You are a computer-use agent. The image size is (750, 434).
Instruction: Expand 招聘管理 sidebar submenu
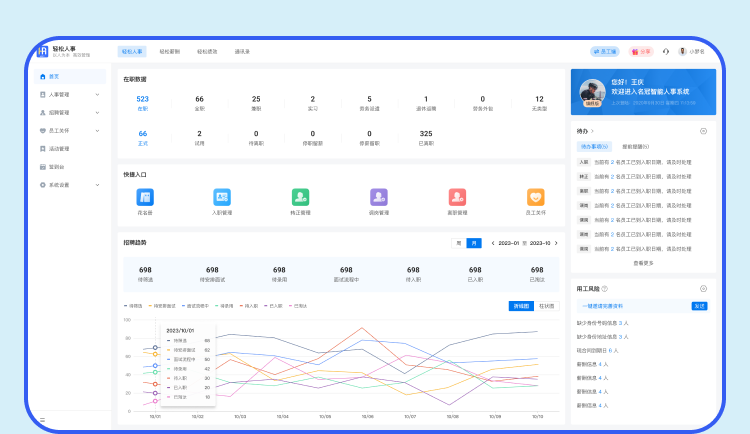click(97, 112)
